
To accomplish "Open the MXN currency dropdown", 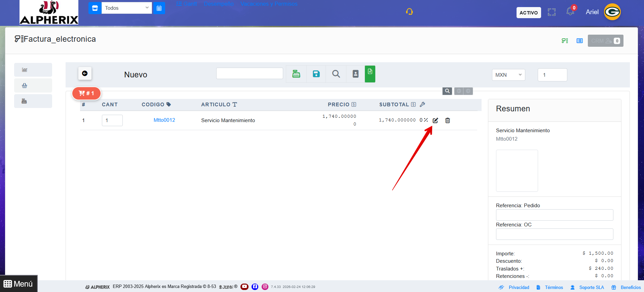I will [x=508, y=75].
